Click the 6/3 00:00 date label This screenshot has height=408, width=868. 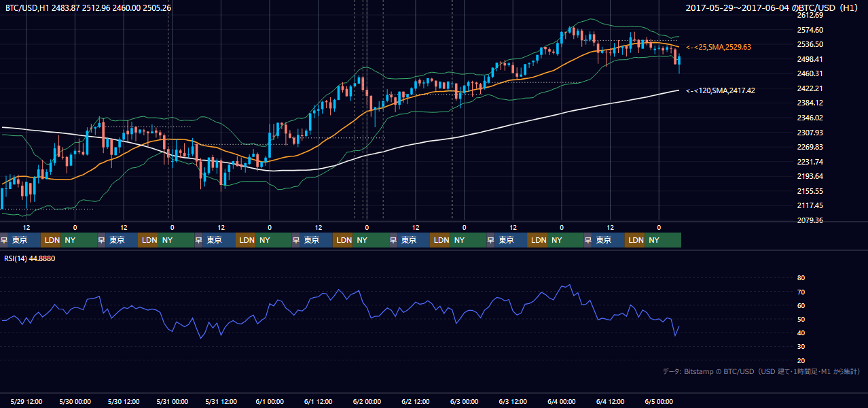tap(465, 401)
